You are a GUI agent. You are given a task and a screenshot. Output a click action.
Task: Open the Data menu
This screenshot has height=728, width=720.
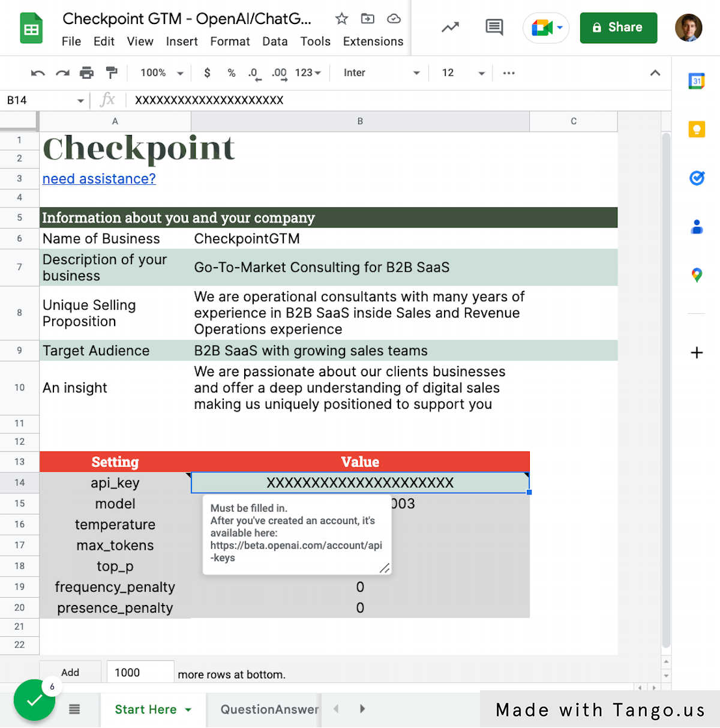(275, 41)
